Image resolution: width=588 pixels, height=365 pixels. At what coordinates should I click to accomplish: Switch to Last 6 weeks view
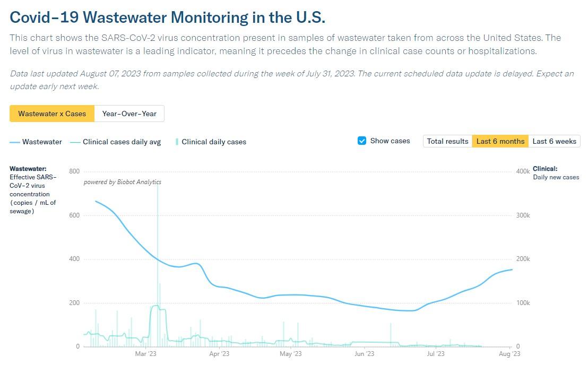tap(554, 141)
